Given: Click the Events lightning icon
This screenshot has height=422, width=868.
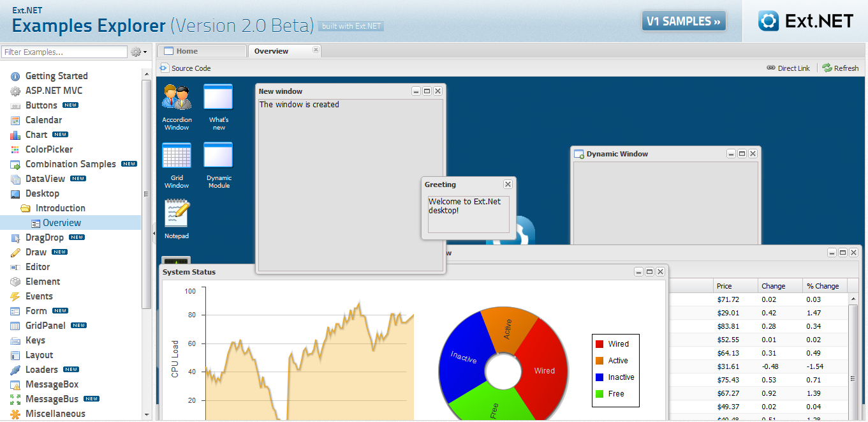Looking at the screenshot, I should point(15,296).
